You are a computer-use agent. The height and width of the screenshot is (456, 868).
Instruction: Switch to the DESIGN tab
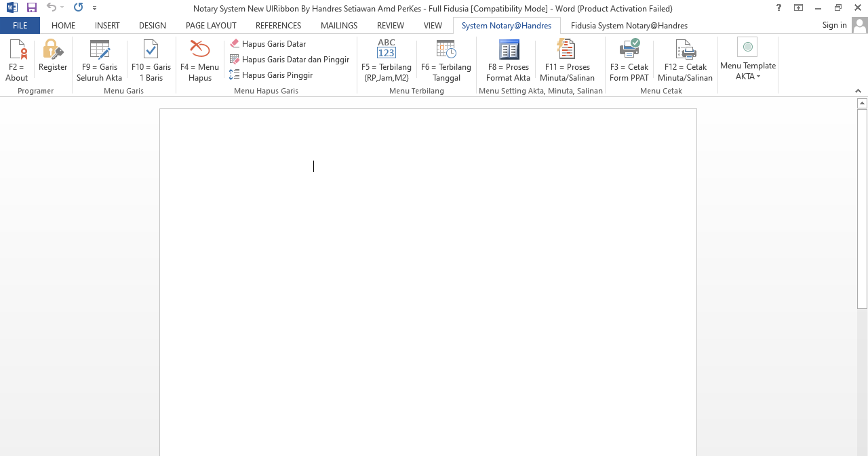[x=153, y=26]
